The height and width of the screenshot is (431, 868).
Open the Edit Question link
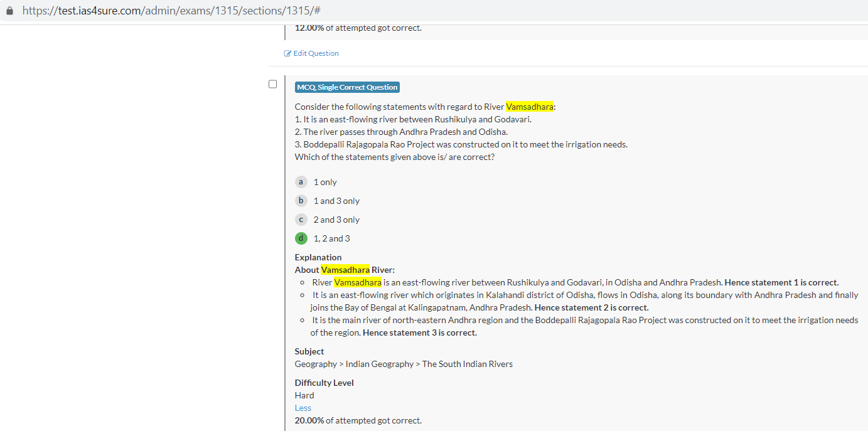tap(316, 53)
